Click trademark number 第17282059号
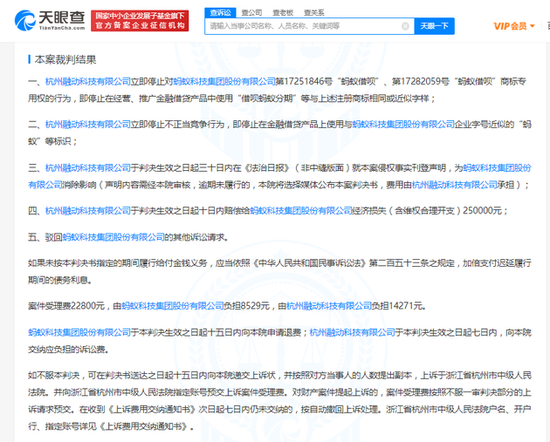The image size is (550, 442). click(420, 81)
